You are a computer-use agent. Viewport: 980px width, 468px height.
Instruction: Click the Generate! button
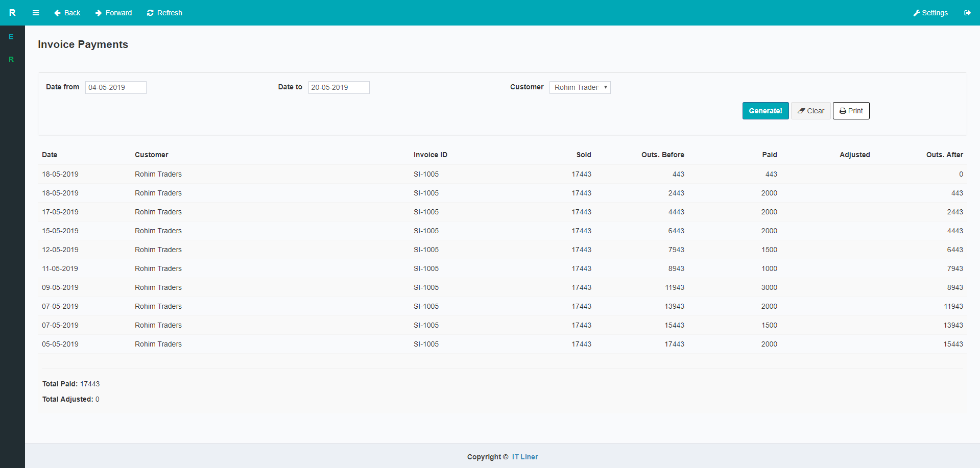point(765,110)
